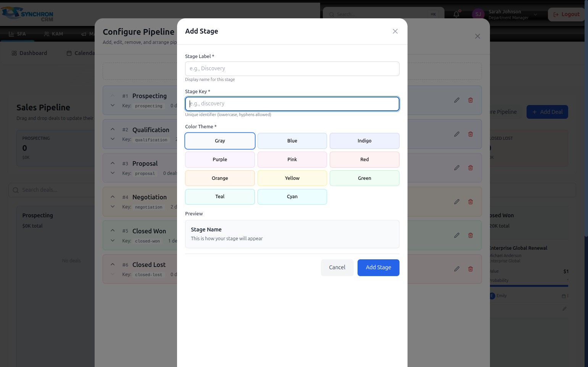Screen dimensions: 588x367
Task: Choose the Purple color theme
Action: (220, 160)
